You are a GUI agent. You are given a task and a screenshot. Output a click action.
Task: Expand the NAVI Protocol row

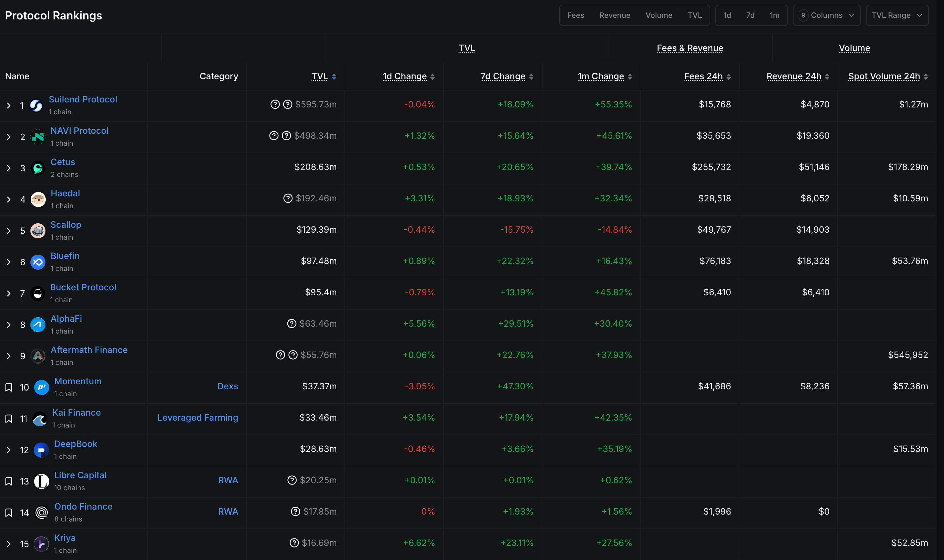[9, 137]
